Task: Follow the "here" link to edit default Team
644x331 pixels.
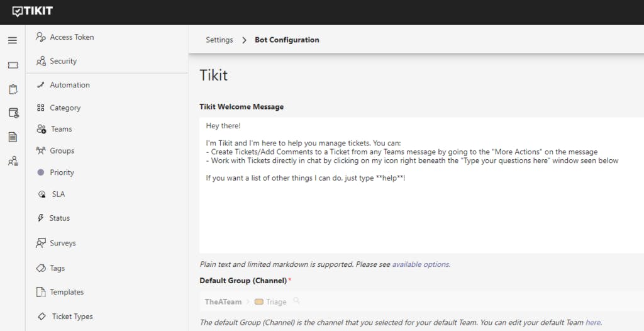Action: [x=592, y=322]
